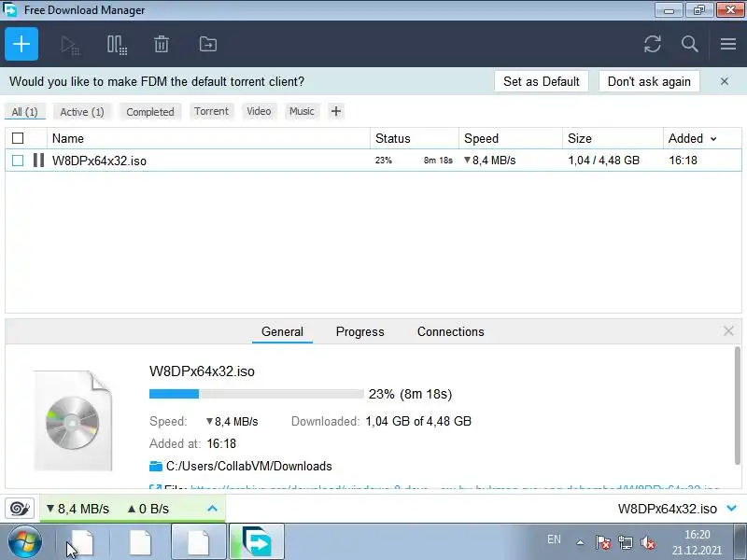Image resolution: width=747 pixels, height=560 pixels.
Task: Click the download speed 8,4 MB/s in status bar
Action: 78,509
